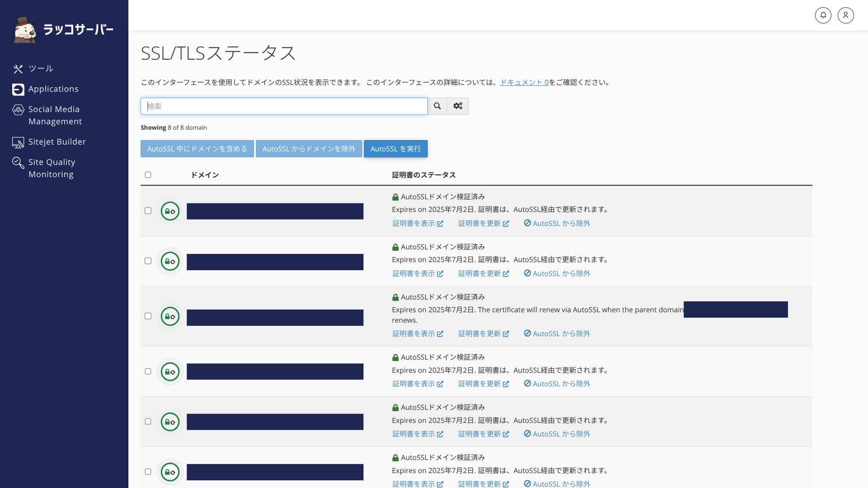Open the search advanced settings gears
This screenshot has height=488, width=868.
(x=458, y=106)
